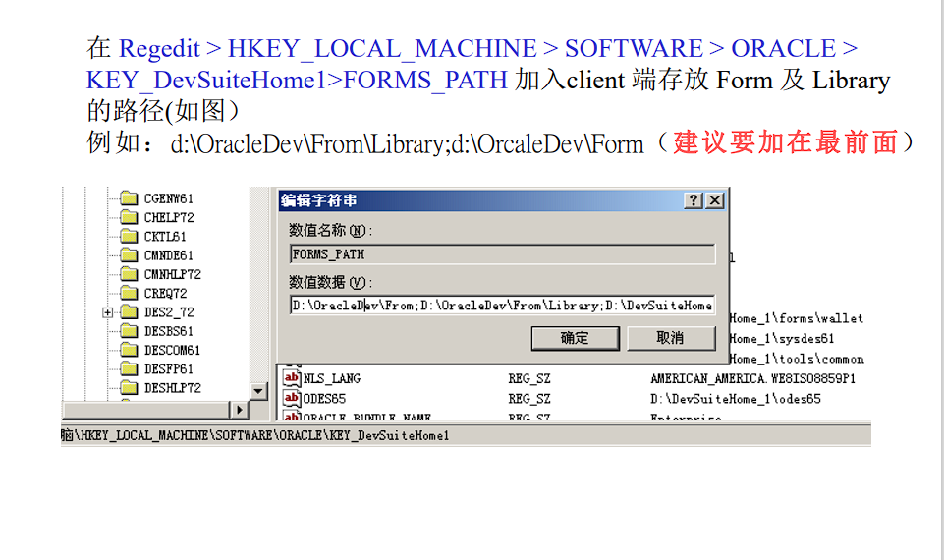Click REG_SZ type in NLS_LANG row
Image resolution: width=944 pixels, height=560 pixels.
click(x=529, y=378)
